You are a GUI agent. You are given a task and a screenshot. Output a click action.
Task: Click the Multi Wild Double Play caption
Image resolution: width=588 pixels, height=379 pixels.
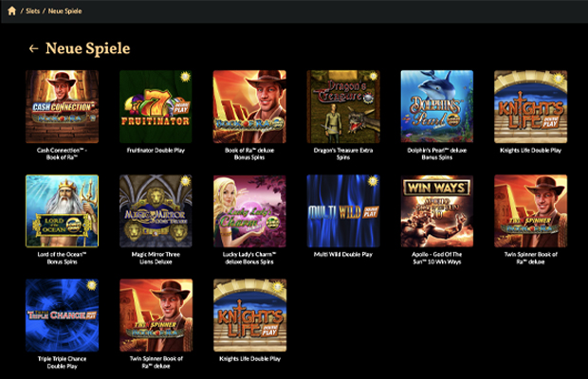pyautogui.click(x=343, y=254)
